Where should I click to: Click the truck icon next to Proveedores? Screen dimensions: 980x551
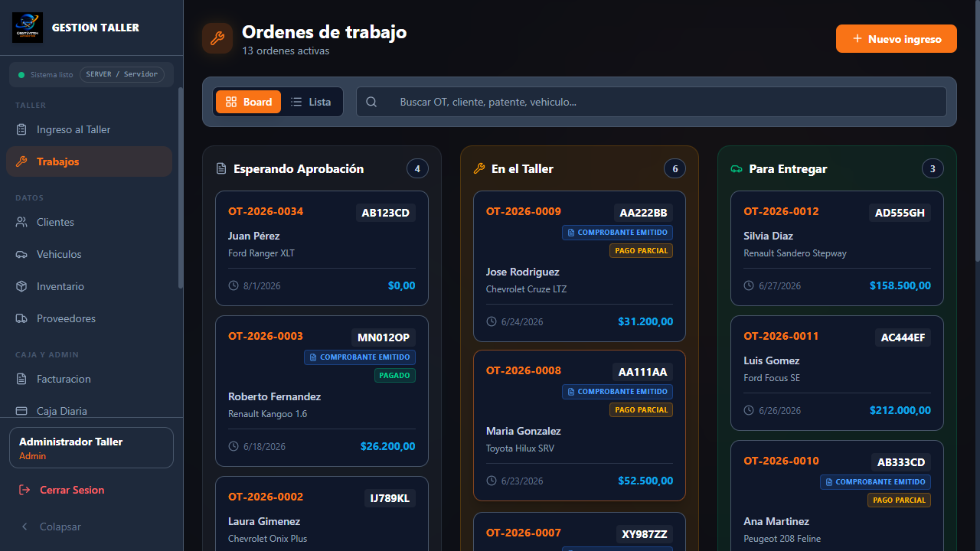point(21,318)
